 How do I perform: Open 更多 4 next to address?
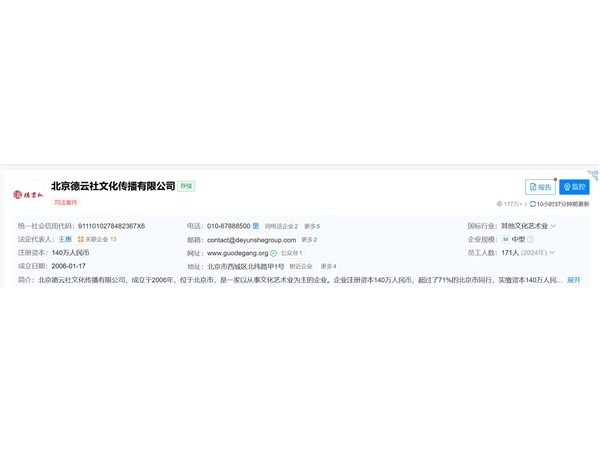coord(328,266)
